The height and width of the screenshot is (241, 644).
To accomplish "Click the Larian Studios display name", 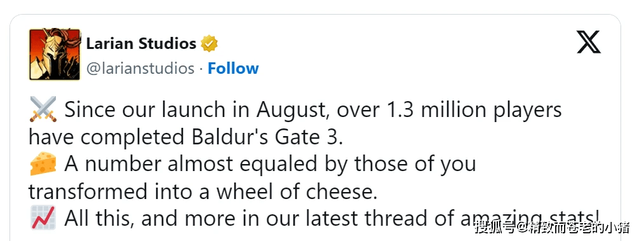I will [141, 43].
